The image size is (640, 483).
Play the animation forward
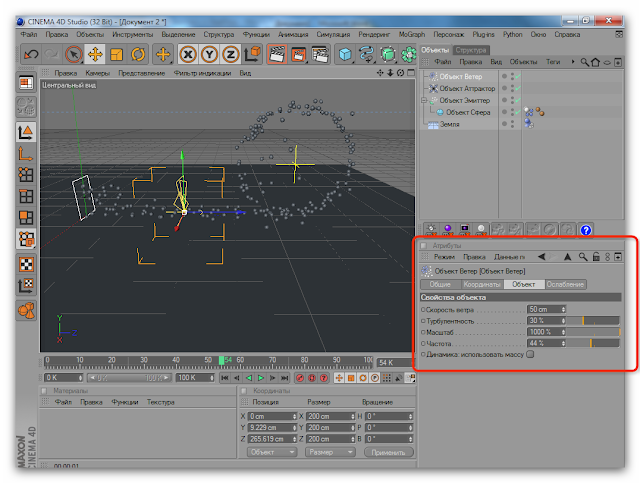point(261,378)
